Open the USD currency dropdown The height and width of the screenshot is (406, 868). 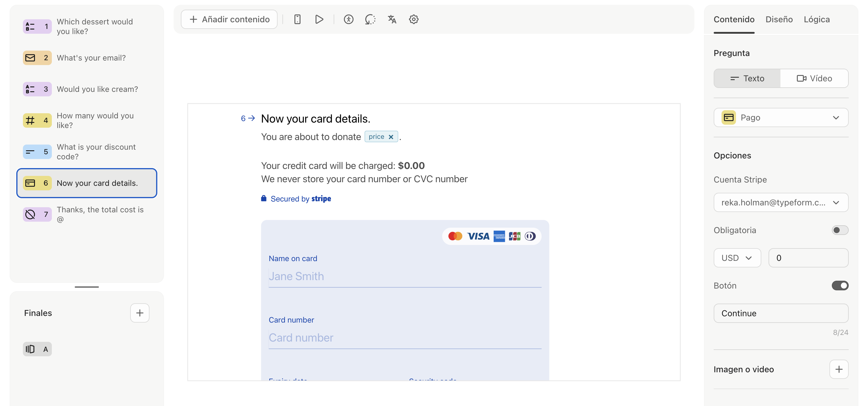[x=737, y=258]
